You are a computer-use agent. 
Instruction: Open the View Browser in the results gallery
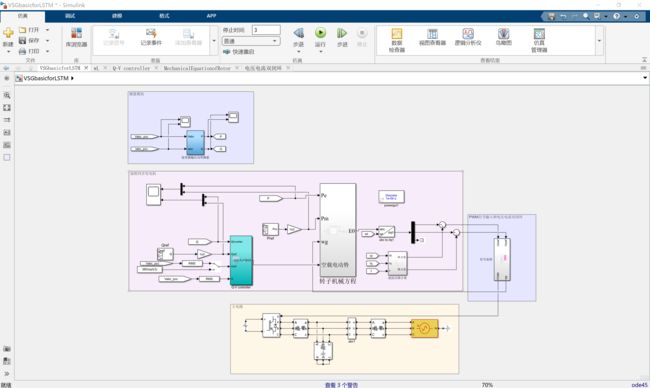[x=432, y=37]
